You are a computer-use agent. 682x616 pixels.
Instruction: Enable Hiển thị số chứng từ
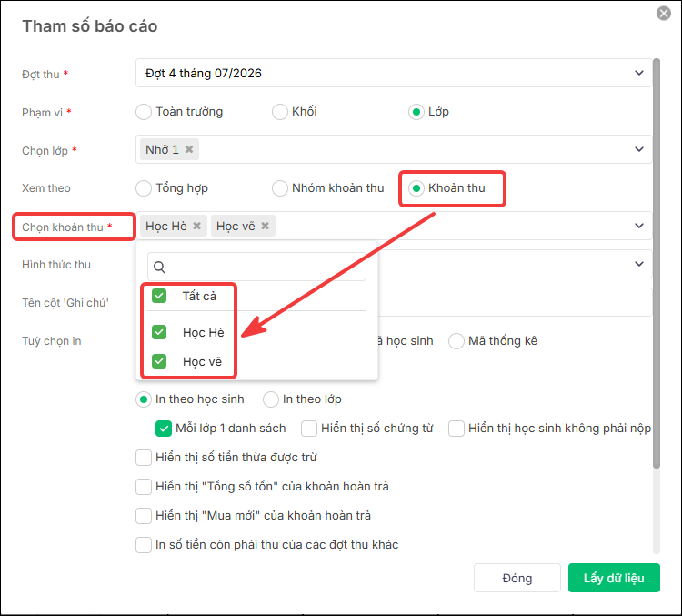(309, 429)
